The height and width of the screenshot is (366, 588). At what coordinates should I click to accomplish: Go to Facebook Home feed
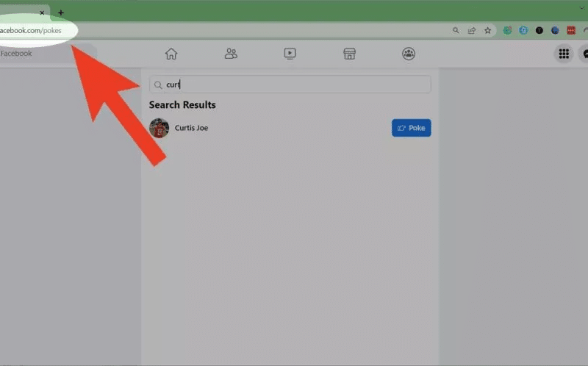[171, 54]
